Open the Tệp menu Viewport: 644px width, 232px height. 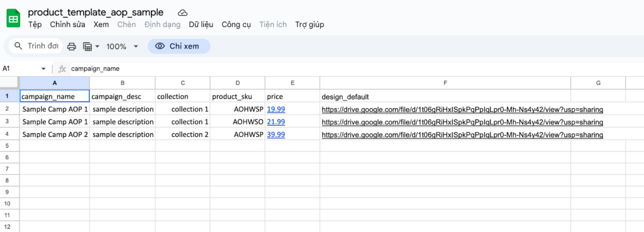pyautogui.click(x=35, y=25)
